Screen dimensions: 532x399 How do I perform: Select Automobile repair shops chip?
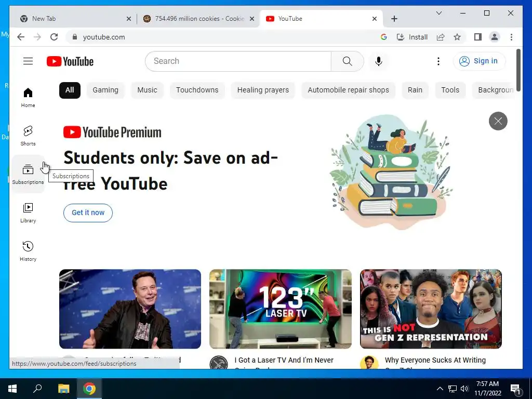click(x=348, y=90)
